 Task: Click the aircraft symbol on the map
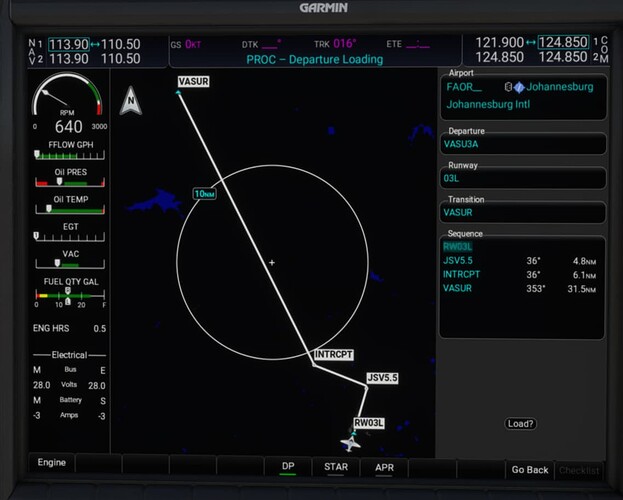[x=351, y=443]
